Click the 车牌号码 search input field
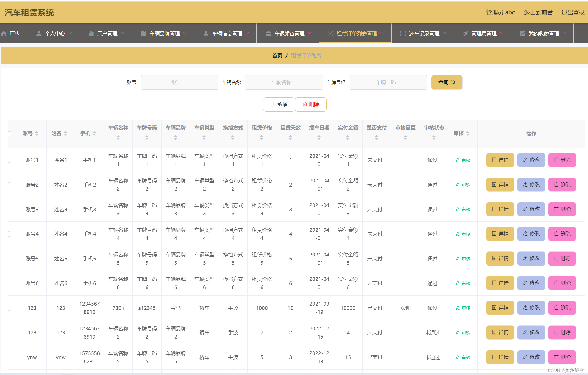588x375 pixels. click(388, 82)
